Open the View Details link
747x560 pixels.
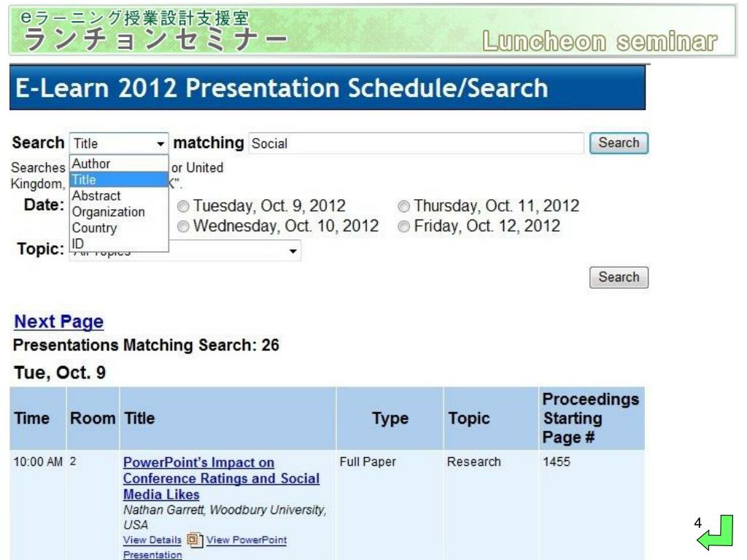click(152, 540)
